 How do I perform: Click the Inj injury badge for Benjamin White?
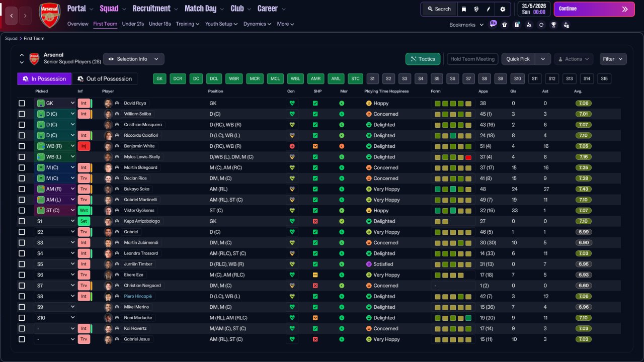tap(84, 146)
